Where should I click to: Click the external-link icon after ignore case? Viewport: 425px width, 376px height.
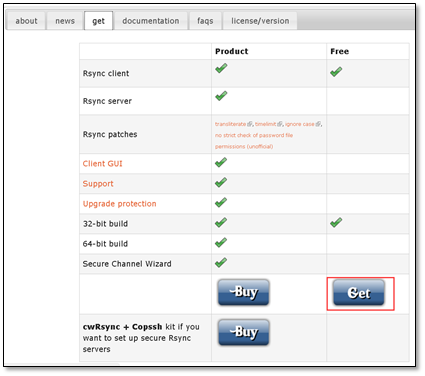[318, 124]
